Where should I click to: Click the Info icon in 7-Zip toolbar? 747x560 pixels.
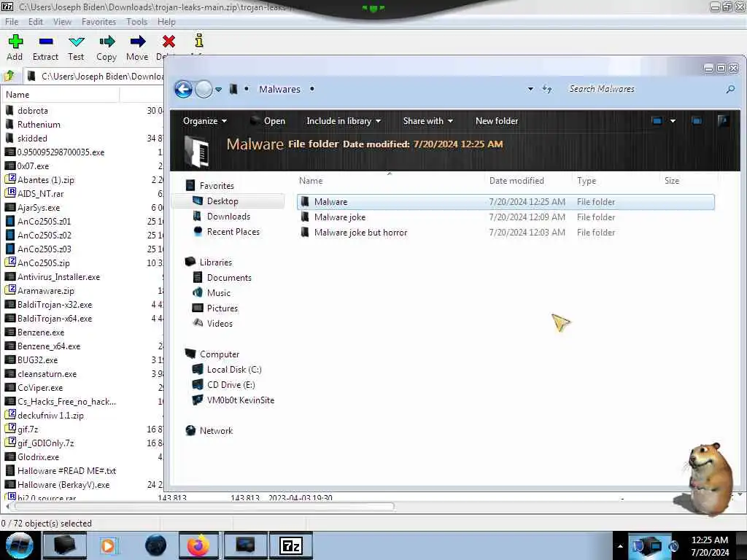[199, 41]
